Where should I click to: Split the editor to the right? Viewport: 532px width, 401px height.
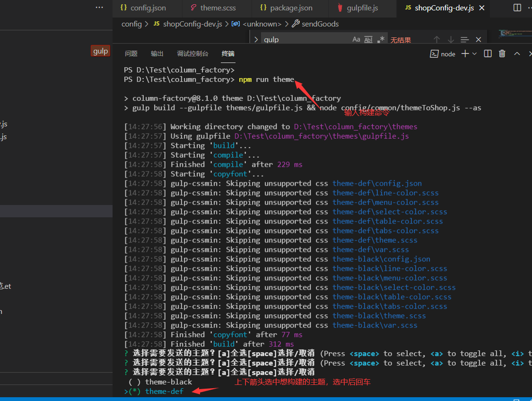pyautogui.click(x=517, y=8)
